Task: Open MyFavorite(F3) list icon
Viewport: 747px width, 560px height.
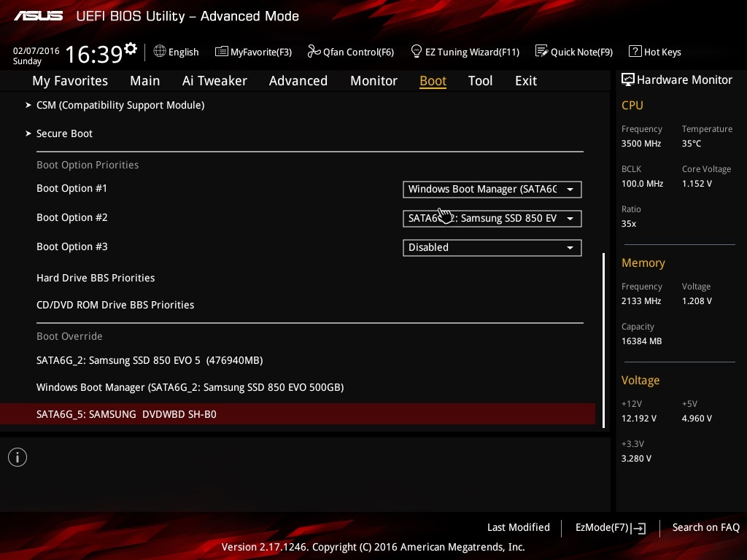Action: 222,52
